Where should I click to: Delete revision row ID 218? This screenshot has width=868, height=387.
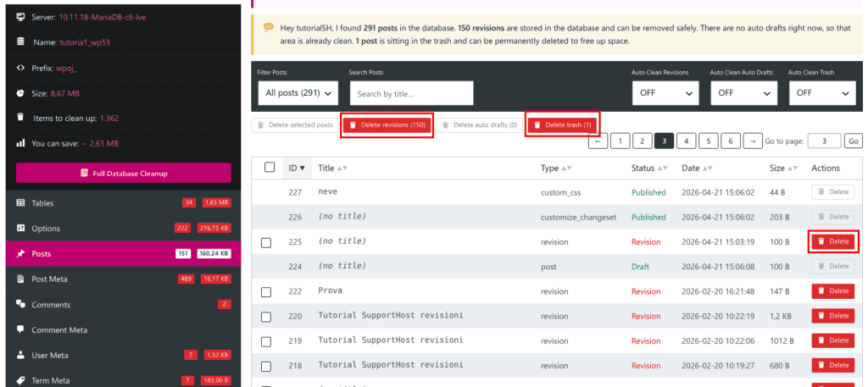point(833,365)
